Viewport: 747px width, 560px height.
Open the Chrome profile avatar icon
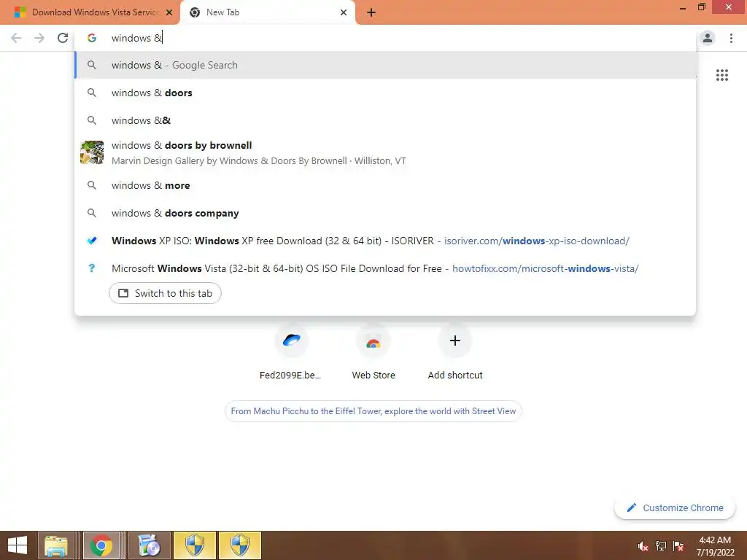click(x=708, y=38)
